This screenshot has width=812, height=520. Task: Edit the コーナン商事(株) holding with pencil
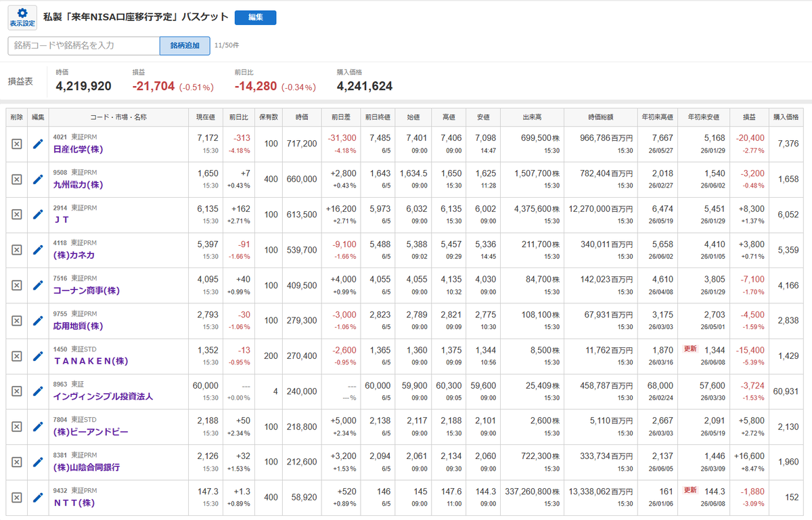click(x=38, y=285)
